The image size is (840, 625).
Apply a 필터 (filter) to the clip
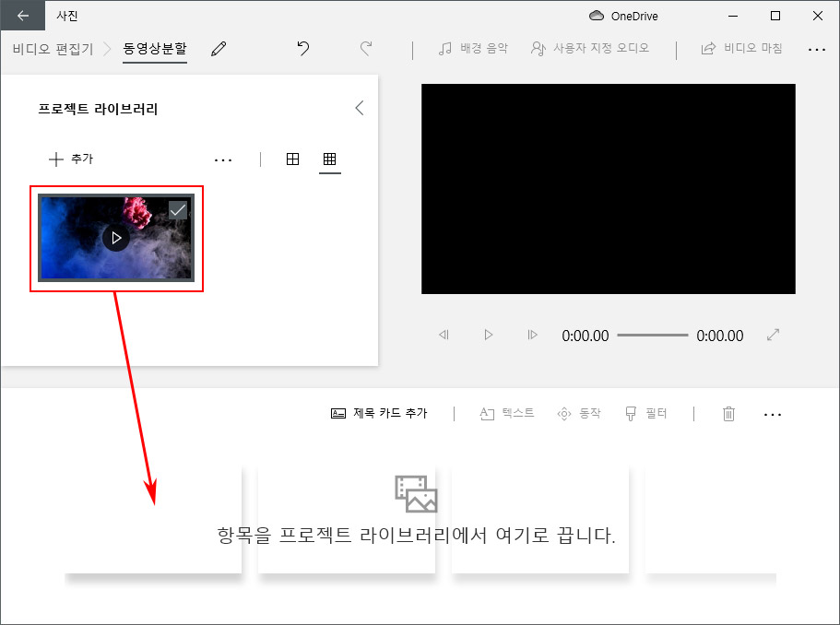pos(653,413)
